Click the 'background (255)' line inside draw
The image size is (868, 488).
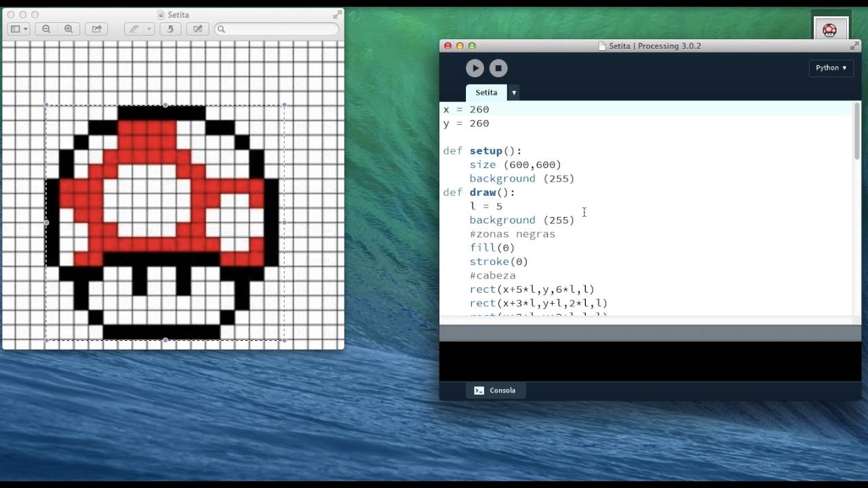tap(522, 220)
